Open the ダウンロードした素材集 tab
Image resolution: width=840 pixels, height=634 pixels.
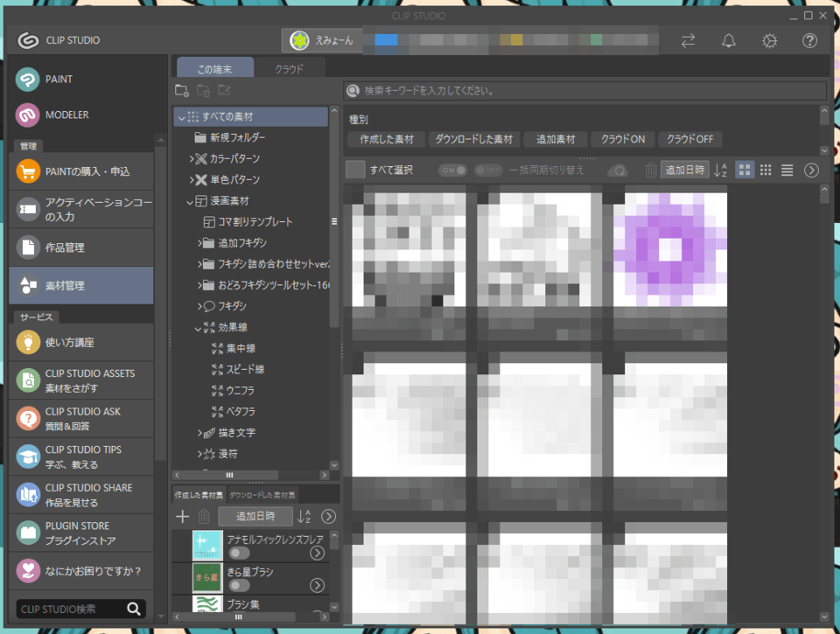point(262,495)
